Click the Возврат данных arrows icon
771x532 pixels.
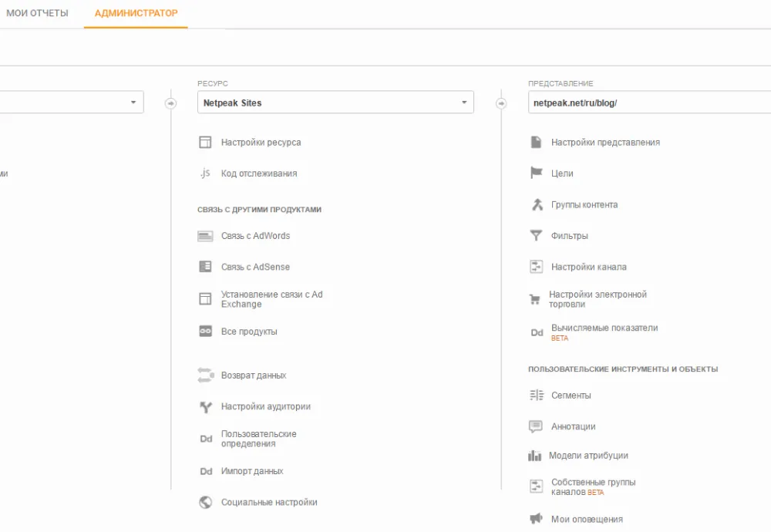(x=206, y=375)
